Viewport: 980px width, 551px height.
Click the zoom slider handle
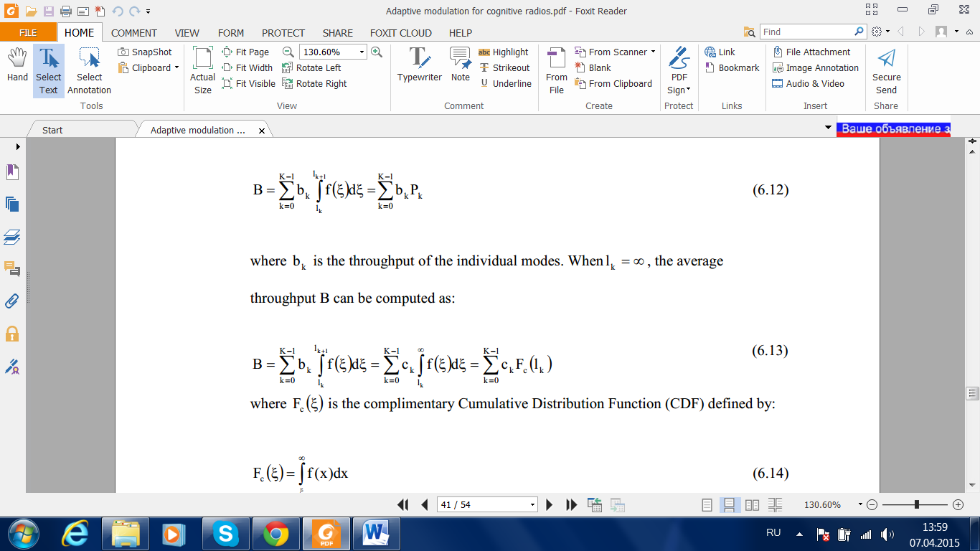pos(917,505)
